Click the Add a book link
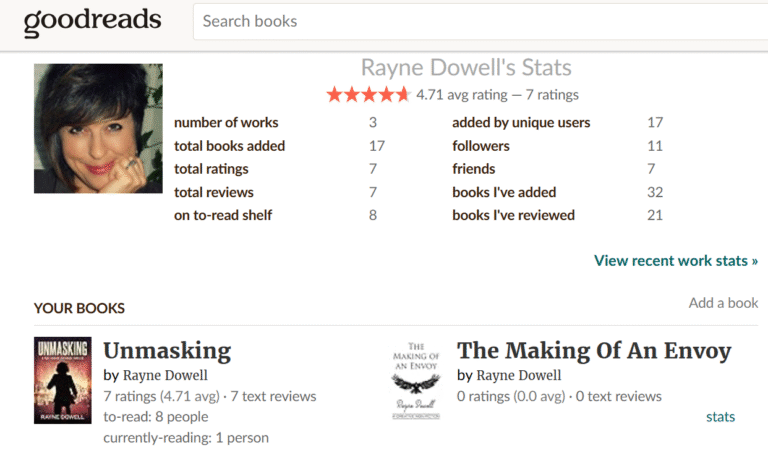Viewport: 768px width, 453px height. click(x=723, y=303)
